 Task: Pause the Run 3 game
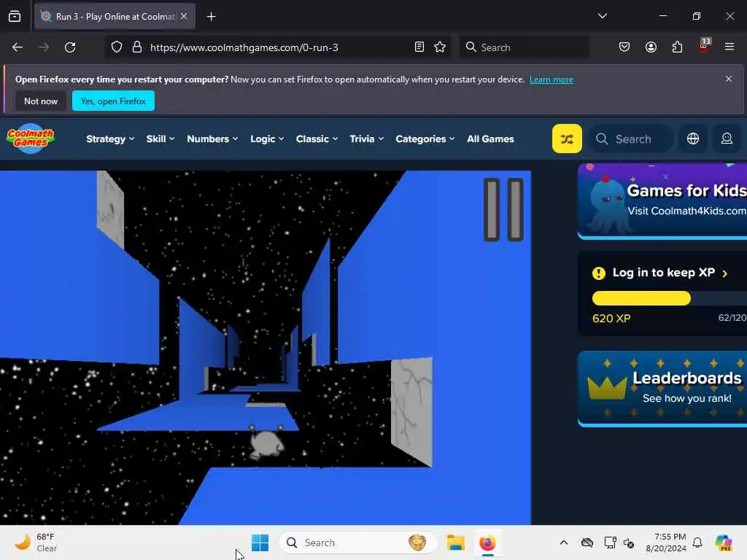[503, 209]
